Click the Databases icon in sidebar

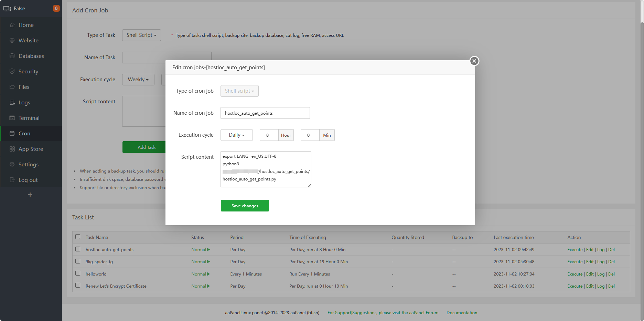[x=12, y=56]
